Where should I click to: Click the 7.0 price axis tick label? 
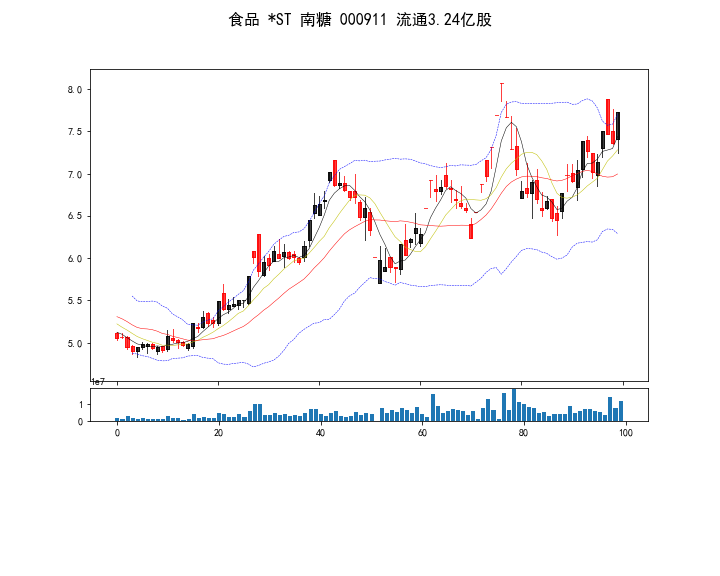75,175
